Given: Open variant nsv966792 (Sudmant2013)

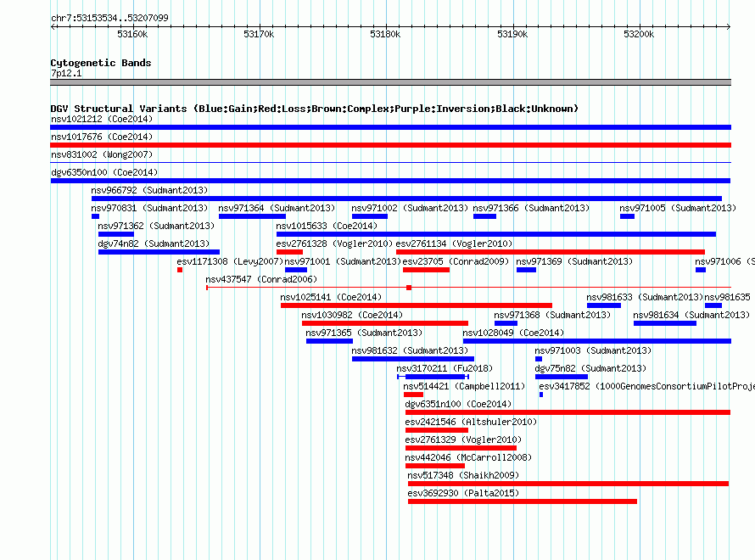Looking at the screenshot, I should [149, 190].
